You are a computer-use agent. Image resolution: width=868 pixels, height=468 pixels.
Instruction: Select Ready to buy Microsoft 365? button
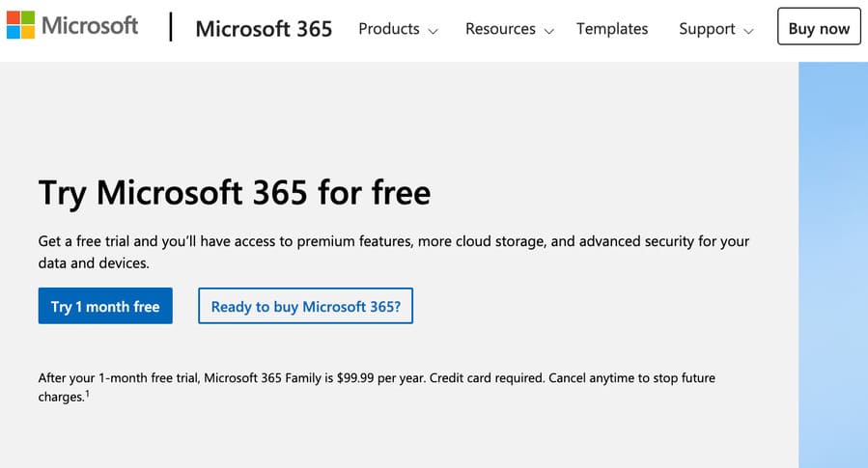pos(305,306)
